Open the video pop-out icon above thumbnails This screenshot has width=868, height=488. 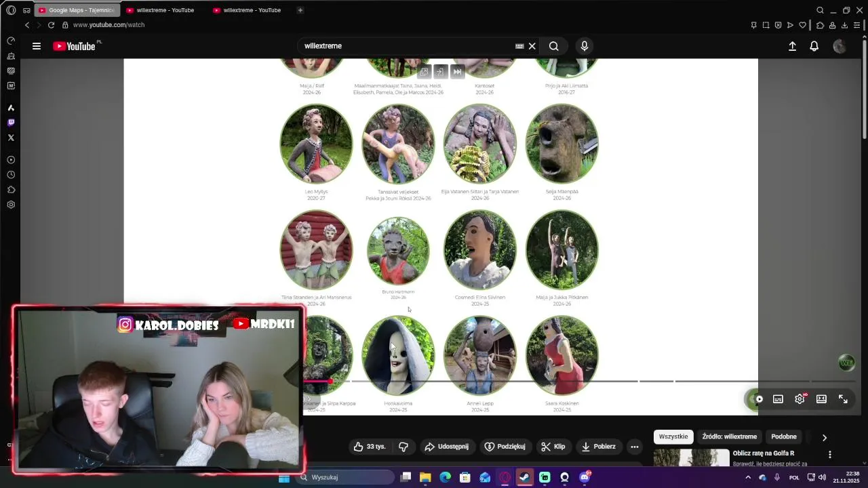[x=425, y=71]
